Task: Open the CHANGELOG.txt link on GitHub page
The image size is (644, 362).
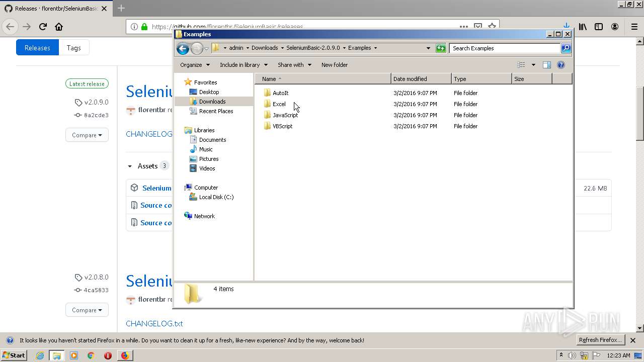Action: pos(154,323)
